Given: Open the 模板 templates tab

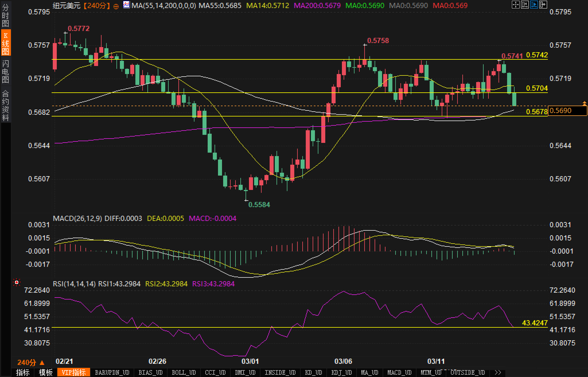Looking at the screenshot, I should click(x=46, y=372).
